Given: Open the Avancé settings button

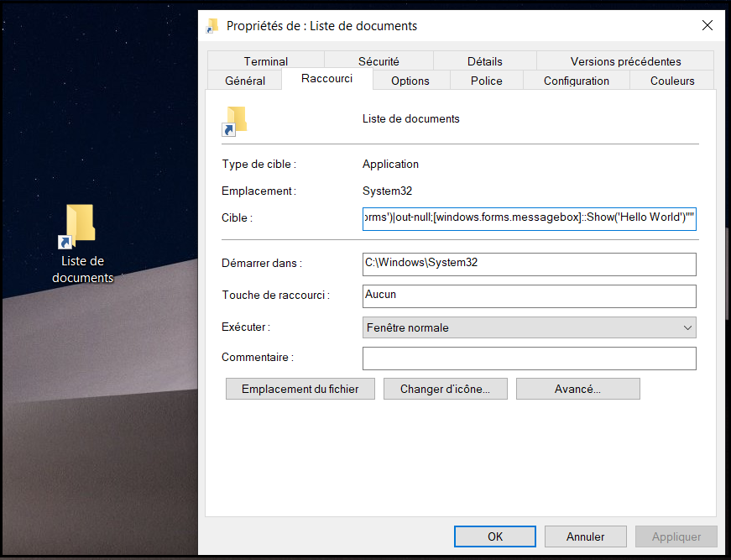Looking at the screenshot, I should click(x=577, y=389).
